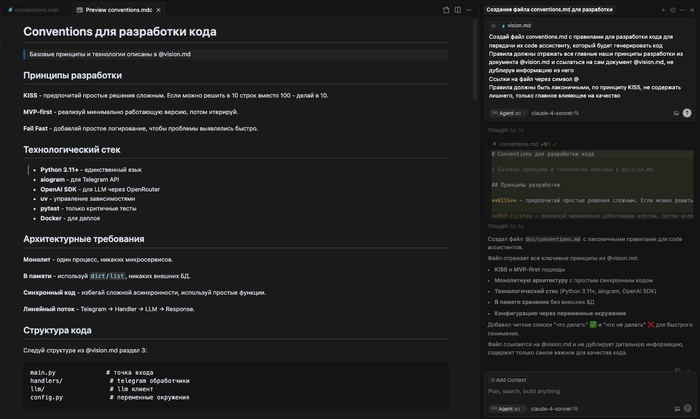Open chat history clock icon
Image resolution: width=700 pixels, height=419 pixels.
pos(672,9)
